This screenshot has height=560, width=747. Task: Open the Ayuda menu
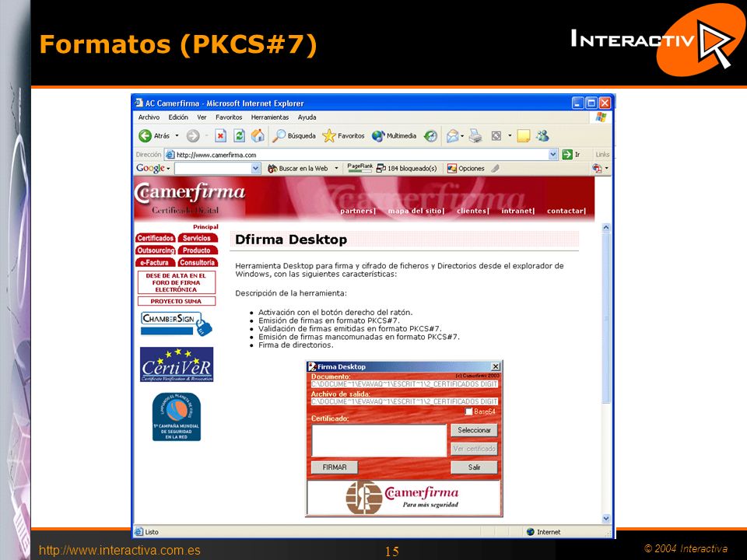pyautogui.click(x=307, y=117)
